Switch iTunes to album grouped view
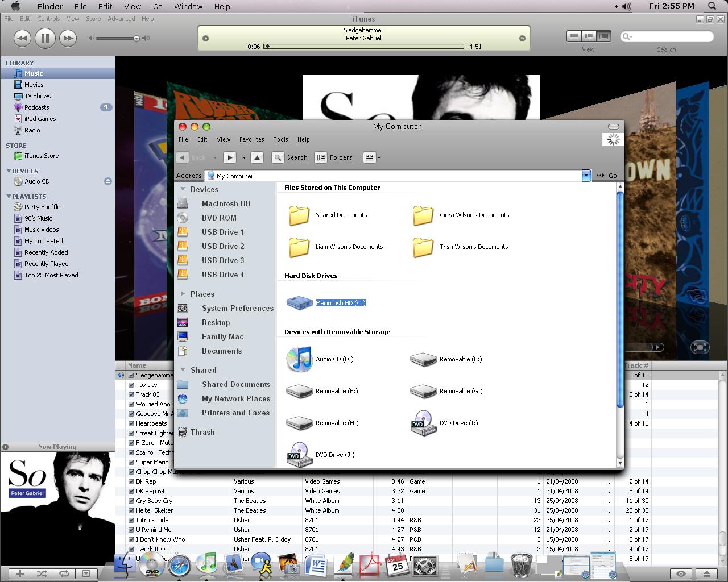Viewport: 728px width, 582px height. [589, 36]
